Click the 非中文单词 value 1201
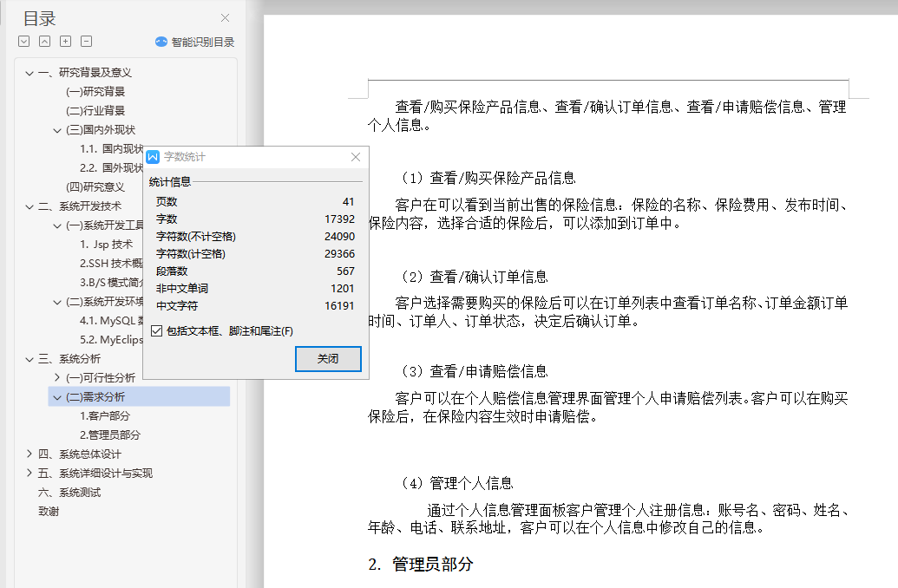Image resolution: width=898 pixels, height=588 pixels. 343,289
